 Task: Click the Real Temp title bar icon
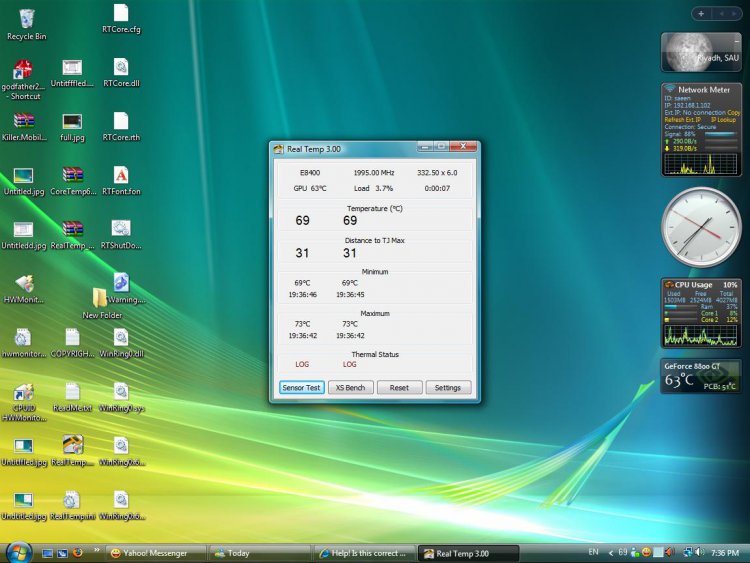point(278,149)
